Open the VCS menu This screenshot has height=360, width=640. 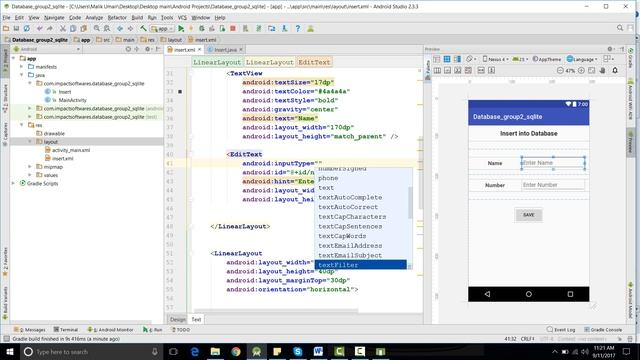pos(182,18)
